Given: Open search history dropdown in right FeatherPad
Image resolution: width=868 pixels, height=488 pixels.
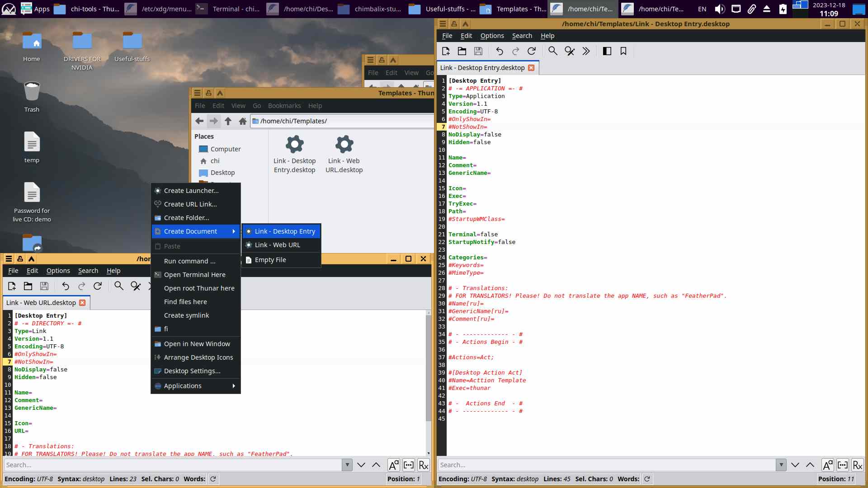Looking at the screenshot, I should 781,465.
